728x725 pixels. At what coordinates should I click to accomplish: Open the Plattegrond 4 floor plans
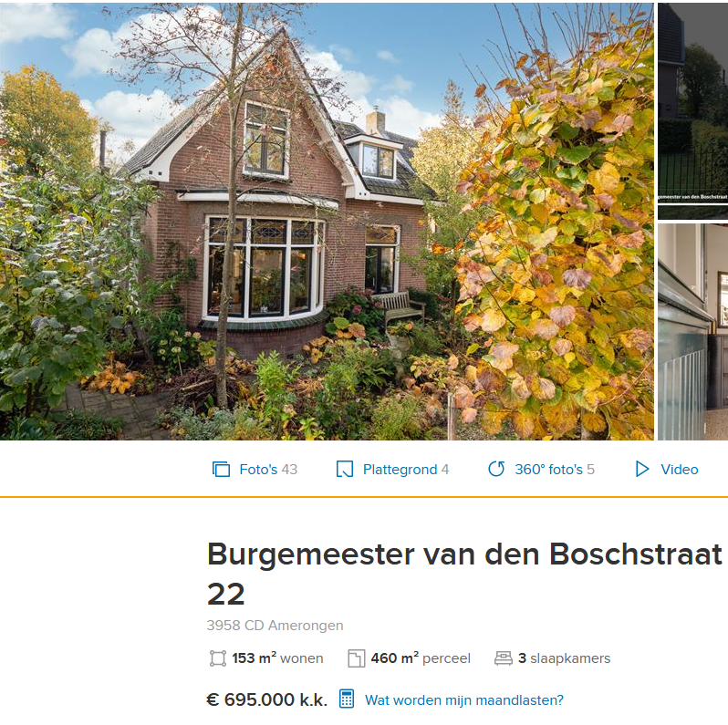pos(392,470)
